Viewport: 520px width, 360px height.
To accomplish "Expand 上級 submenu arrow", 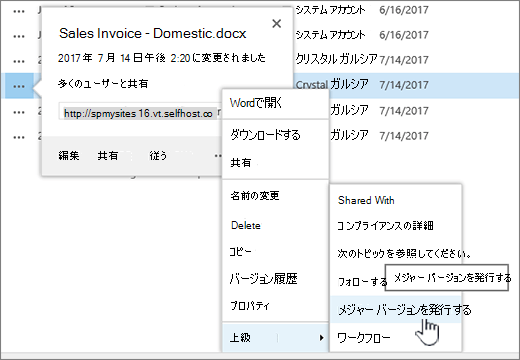I will click(321, 338).
